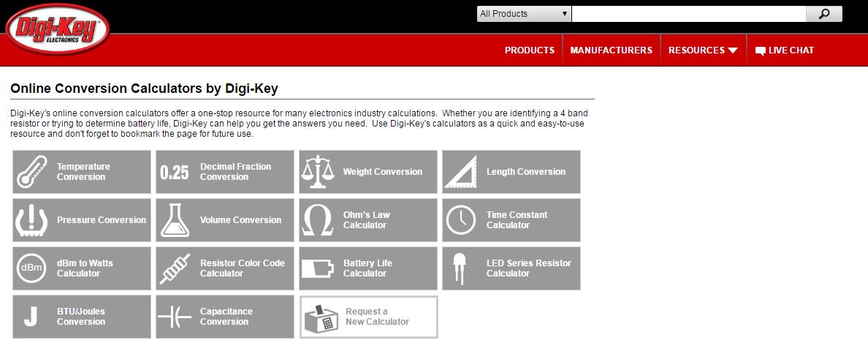Open Ohm's Law Calculator link

point(367,219)
